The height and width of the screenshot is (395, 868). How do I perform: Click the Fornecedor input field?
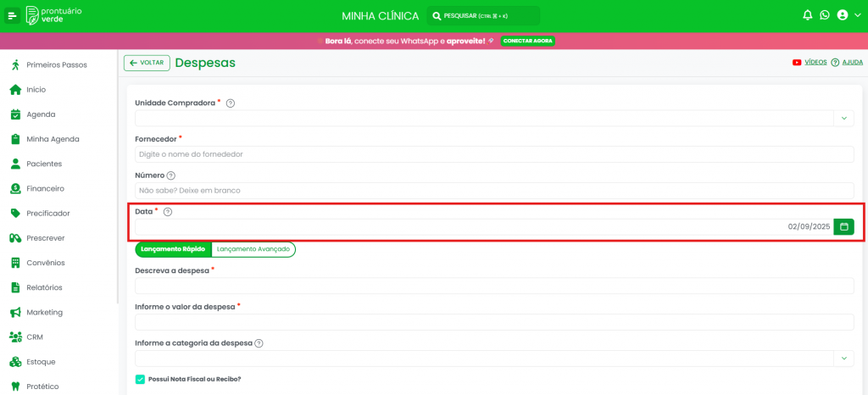pos(494,154)
